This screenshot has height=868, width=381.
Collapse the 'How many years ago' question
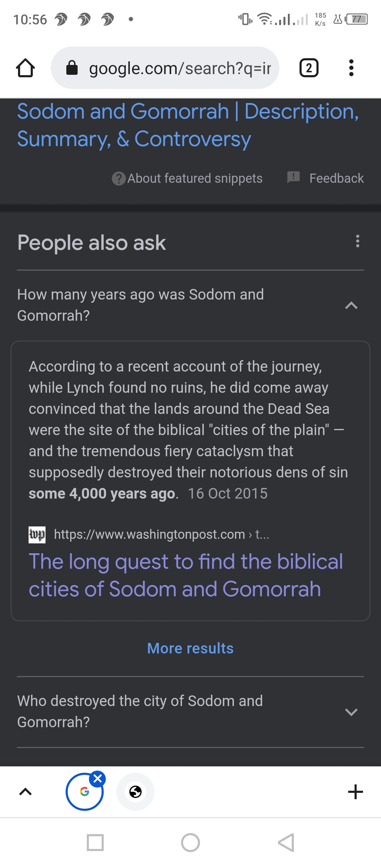pyautogui.click(x=351, y=305)
